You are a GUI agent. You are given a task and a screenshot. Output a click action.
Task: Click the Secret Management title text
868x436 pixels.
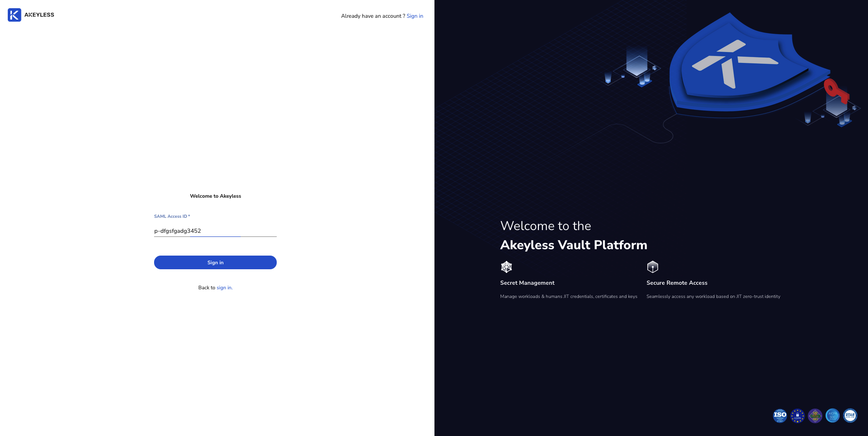click(527, 283)
